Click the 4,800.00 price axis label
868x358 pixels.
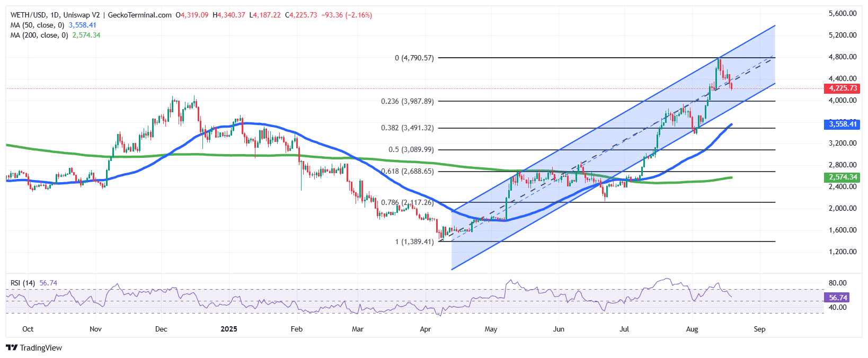point(843,57)
